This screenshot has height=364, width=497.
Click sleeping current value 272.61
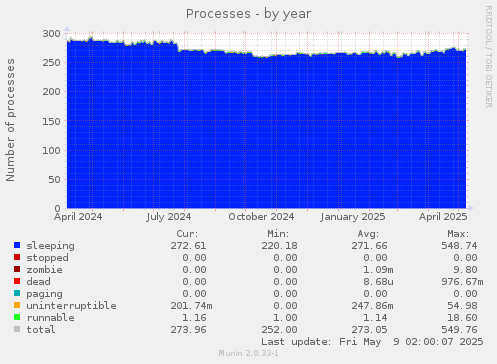(188, 246)
